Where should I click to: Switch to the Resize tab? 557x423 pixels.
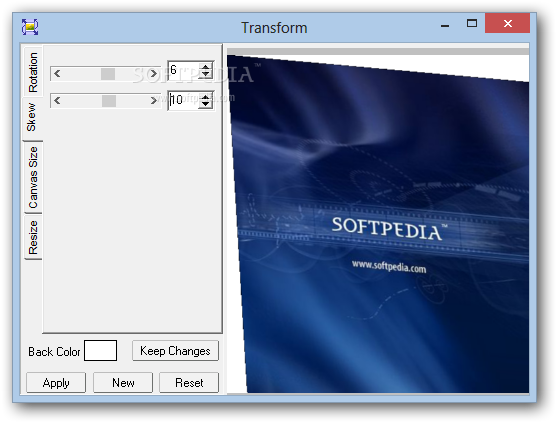point(33,237)
